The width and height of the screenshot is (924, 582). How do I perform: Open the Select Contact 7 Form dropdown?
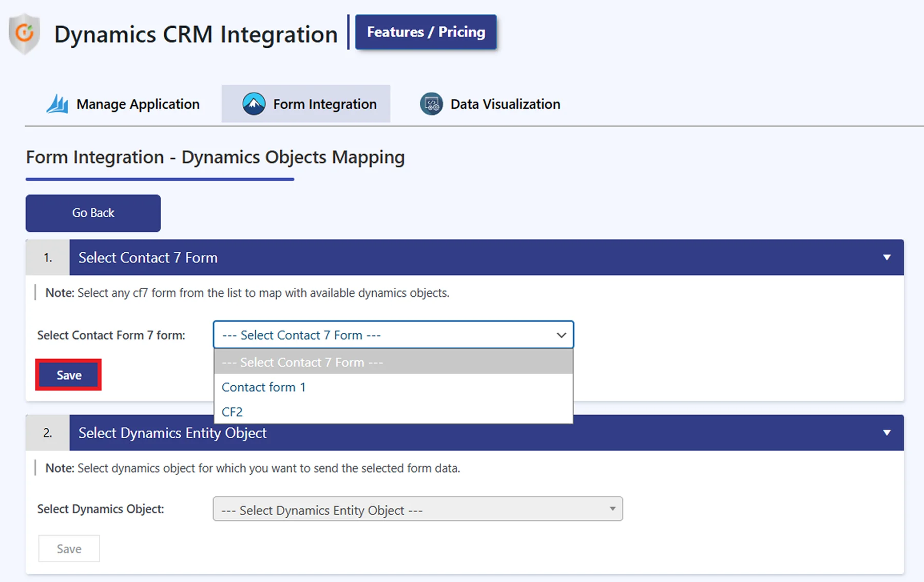(393, 335)
